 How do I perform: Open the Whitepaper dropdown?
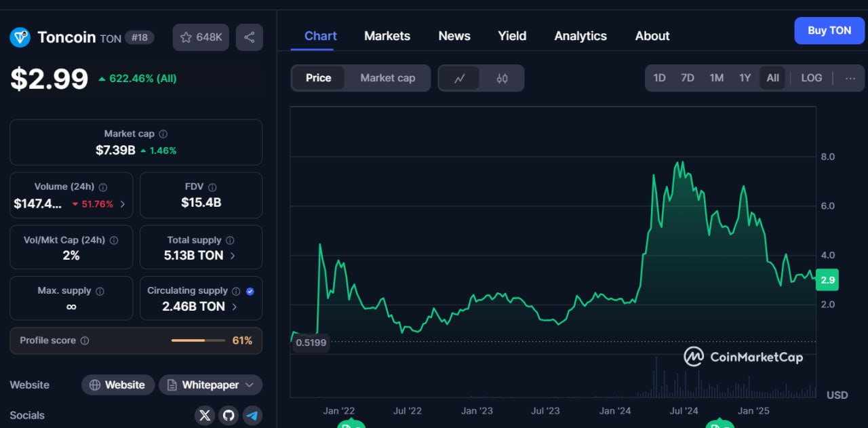(x=210, y=385)
